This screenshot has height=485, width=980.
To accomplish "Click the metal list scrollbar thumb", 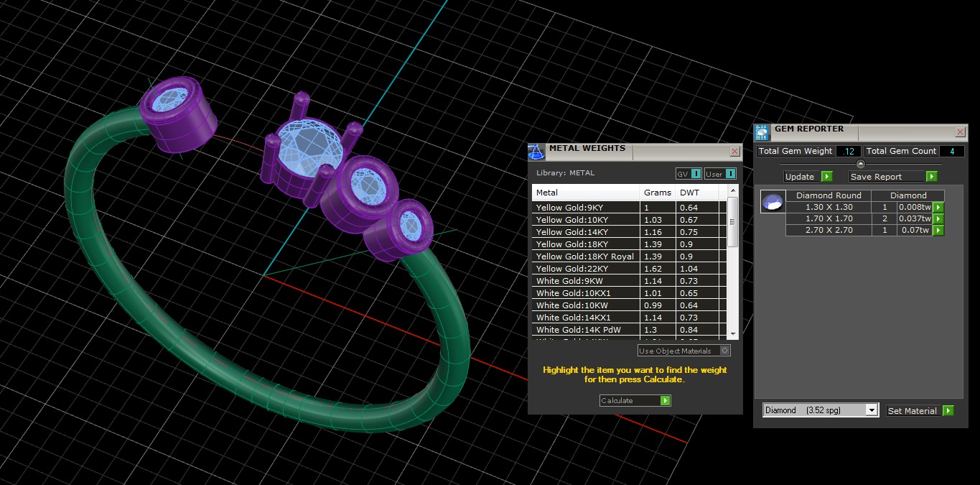I will point(733,223).
